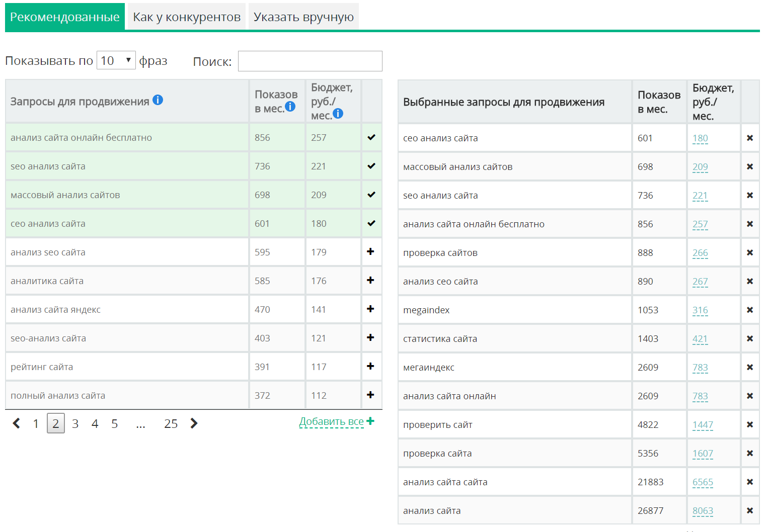Image resolution: width=768 pixels, height=532 pixels.
Task: Remove анализ сайта онлайн бесплатно from selected list
Action: click(x=750, y=224)
